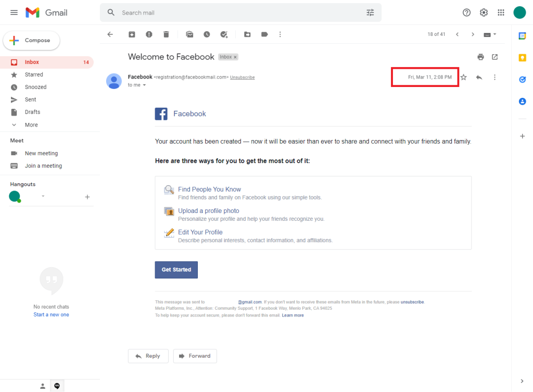Report this email as spam
Viewport: 533px width, 392px height.
coord(149,34)
